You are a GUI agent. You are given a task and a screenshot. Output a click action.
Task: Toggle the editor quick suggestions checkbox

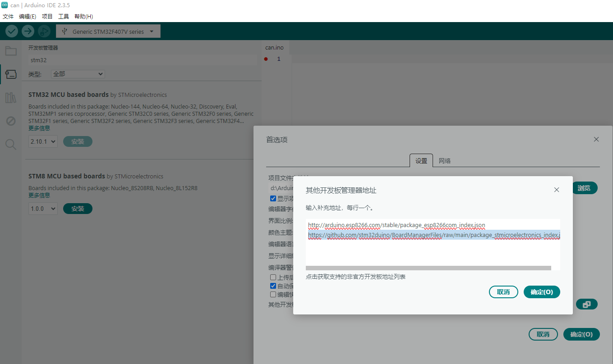(273, 295)
